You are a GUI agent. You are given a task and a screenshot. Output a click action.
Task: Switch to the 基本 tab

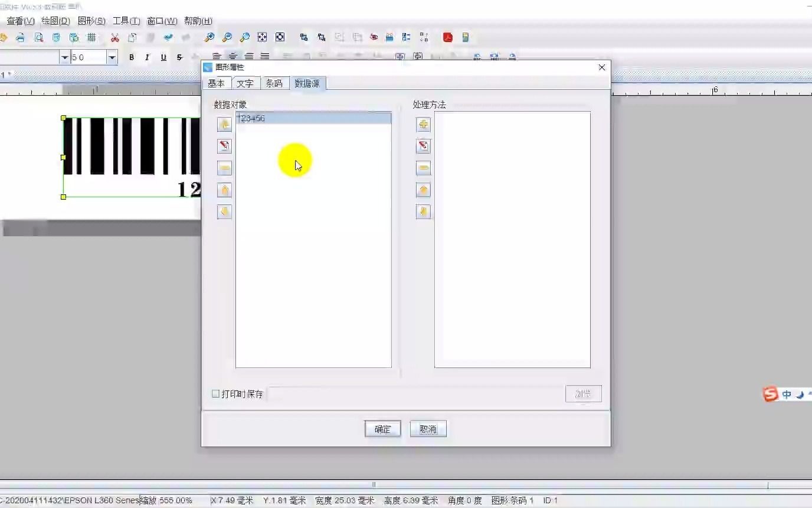point(217,83)
